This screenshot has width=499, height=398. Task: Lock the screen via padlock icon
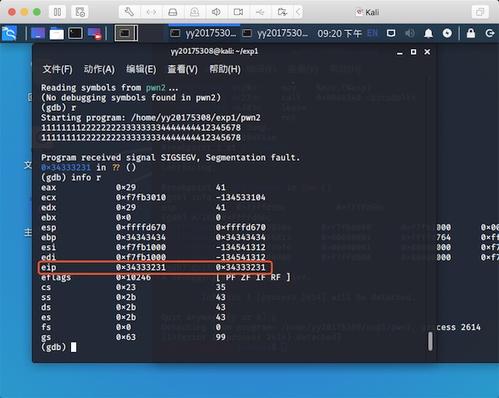[x=471, y=33]
